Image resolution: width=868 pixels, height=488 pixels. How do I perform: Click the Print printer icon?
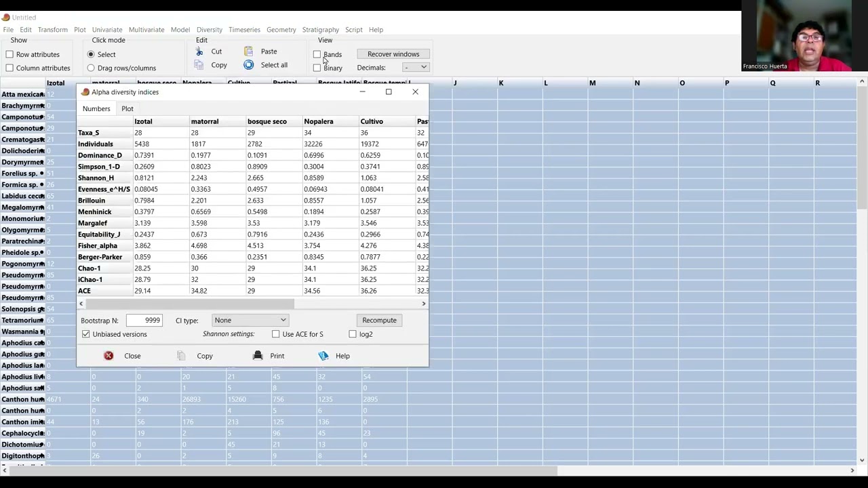coord(258,356)
